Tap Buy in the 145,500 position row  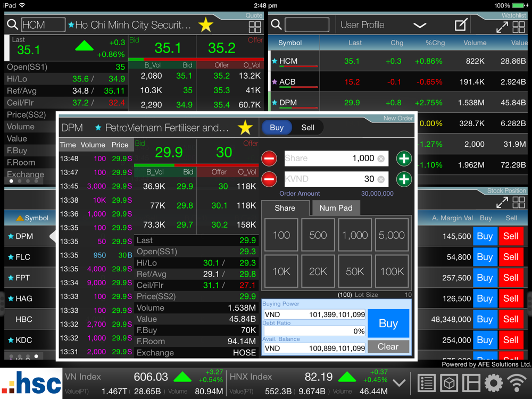pyautogui.click(x=485, y=236)
